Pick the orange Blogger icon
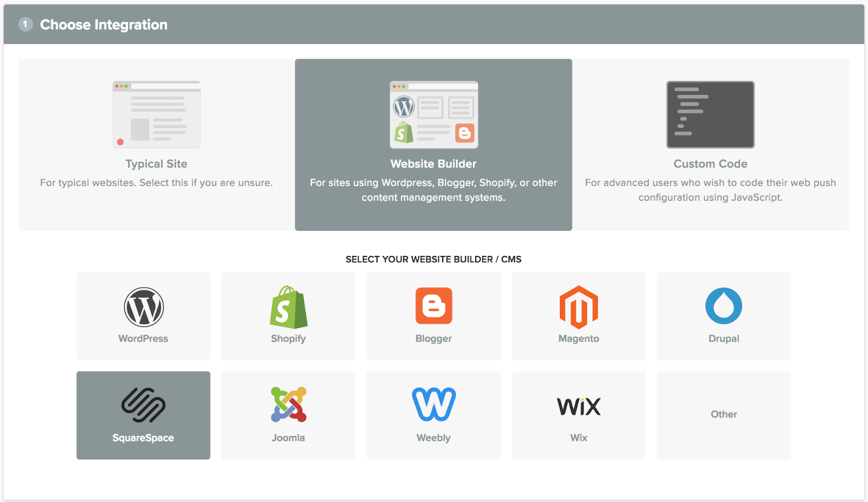This screenshot has height=502, width=868. 433,306
